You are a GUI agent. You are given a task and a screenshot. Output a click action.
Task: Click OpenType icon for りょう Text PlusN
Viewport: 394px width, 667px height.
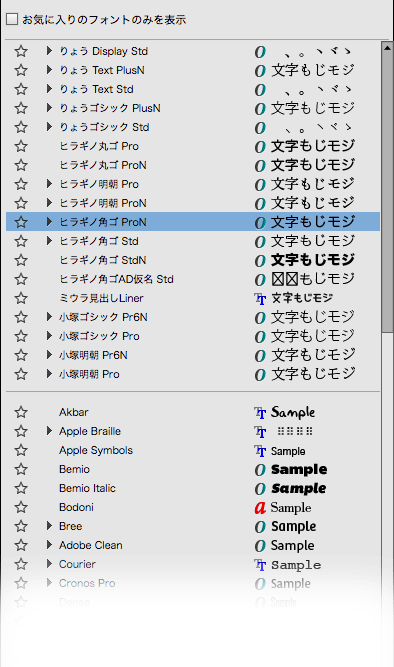point(260,71)
